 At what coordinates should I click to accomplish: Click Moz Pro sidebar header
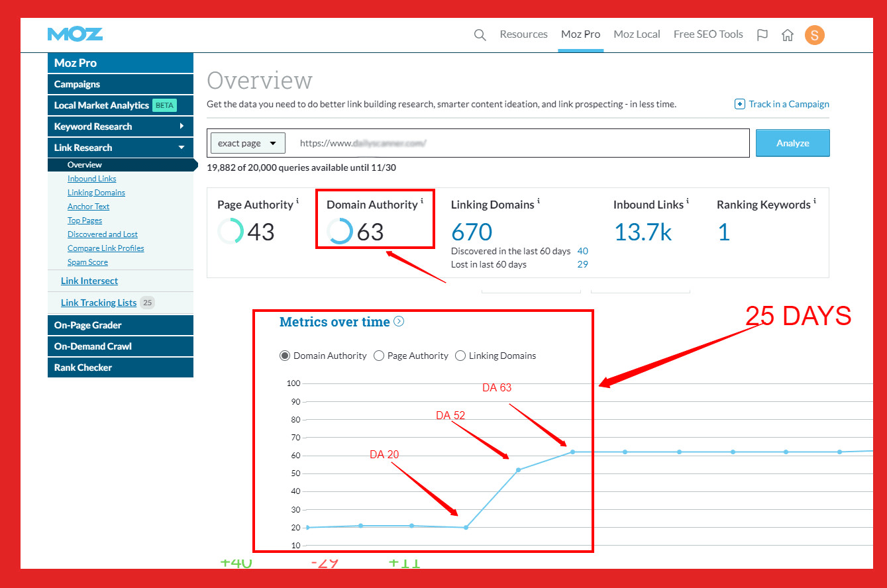[x=121, y=63]
